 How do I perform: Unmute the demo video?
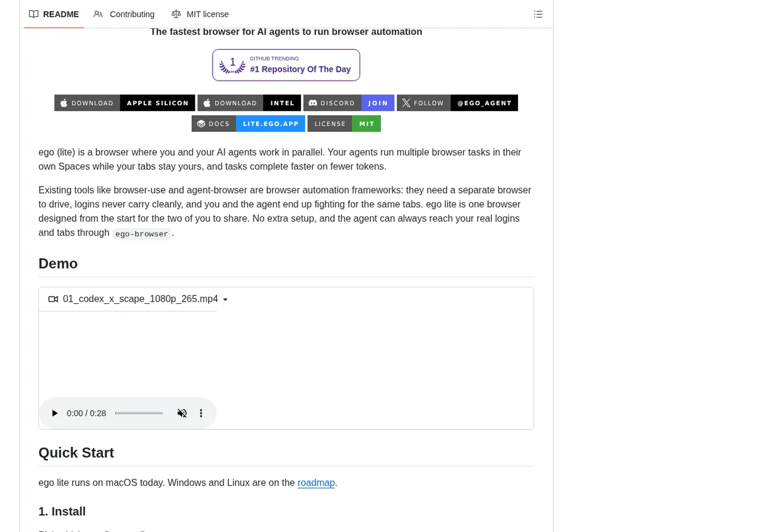pos(182,413)
